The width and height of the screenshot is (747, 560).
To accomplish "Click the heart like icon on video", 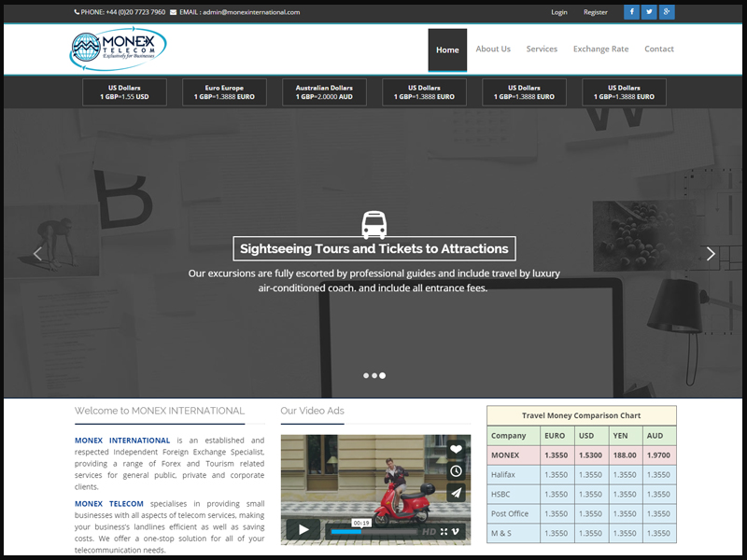I will (456, 449).
